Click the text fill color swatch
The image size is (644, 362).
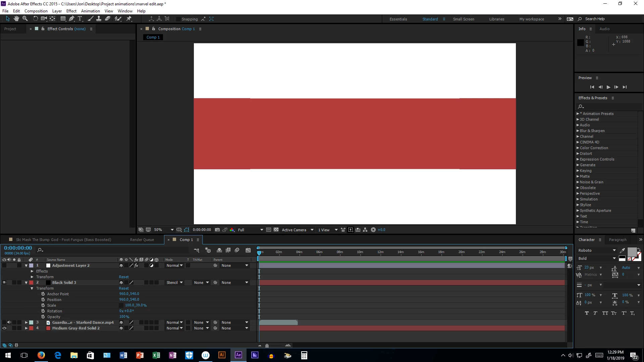[632, 252]
